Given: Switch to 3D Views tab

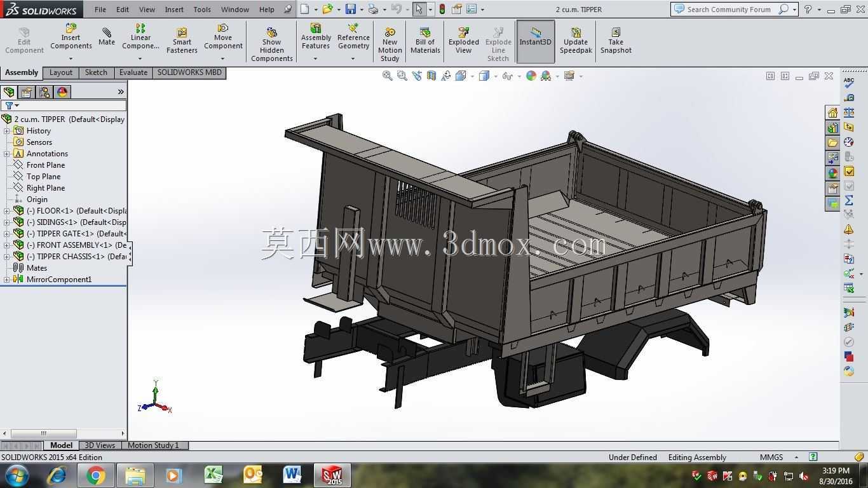Looking at the screenshot, I should click(100, 445).
